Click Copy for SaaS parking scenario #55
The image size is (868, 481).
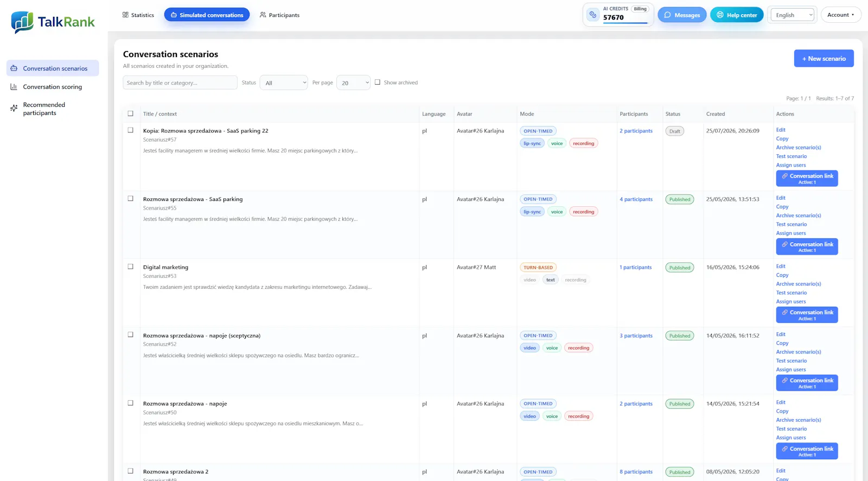tap(782, 207)
